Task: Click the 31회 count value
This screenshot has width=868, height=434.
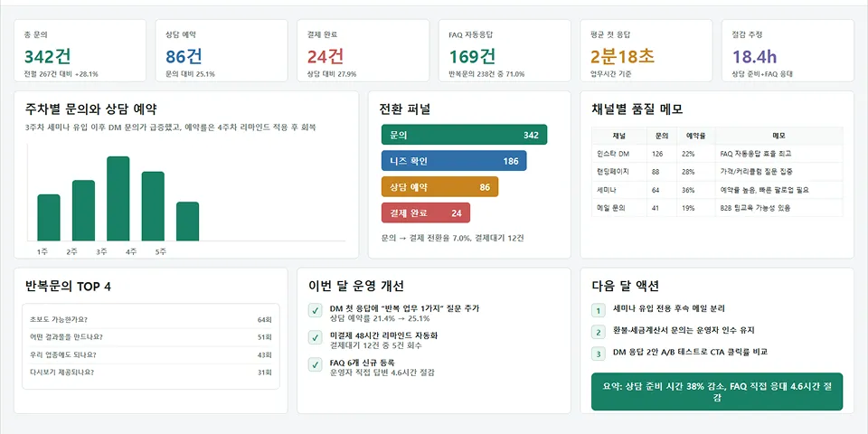Action: pos(265,373)
